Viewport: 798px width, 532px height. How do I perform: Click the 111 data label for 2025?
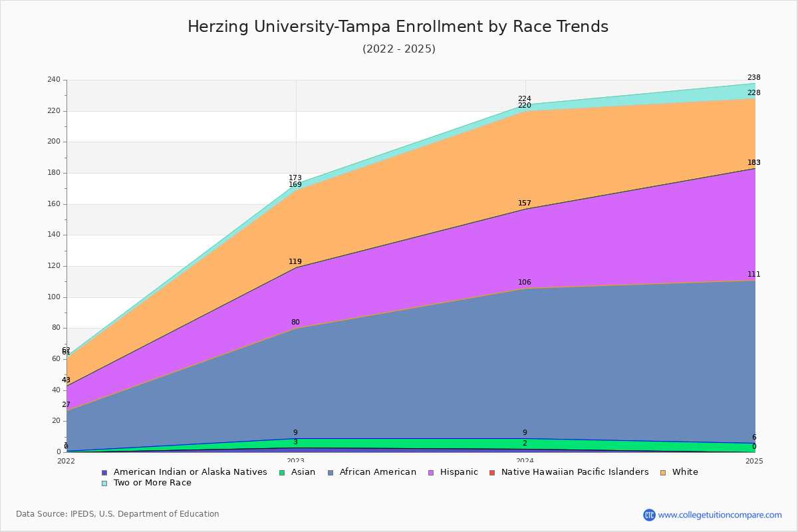tap(754, 275)
